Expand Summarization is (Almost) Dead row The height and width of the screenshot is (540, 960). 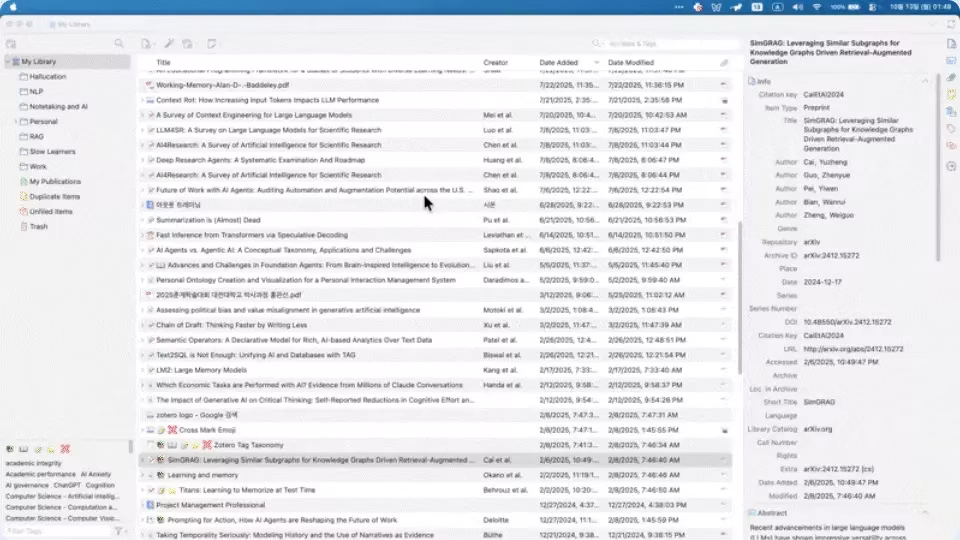point(143,220)
